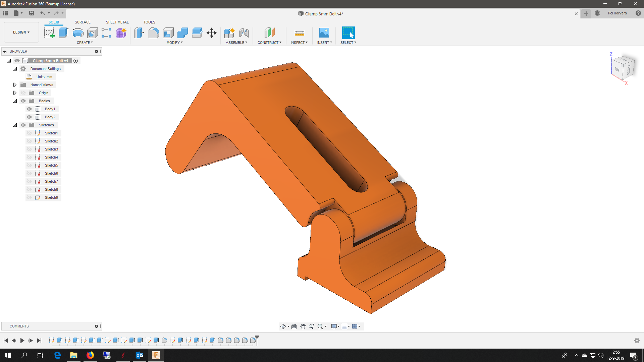
Task: Show the Origin folder
Action: coord(23,93)
